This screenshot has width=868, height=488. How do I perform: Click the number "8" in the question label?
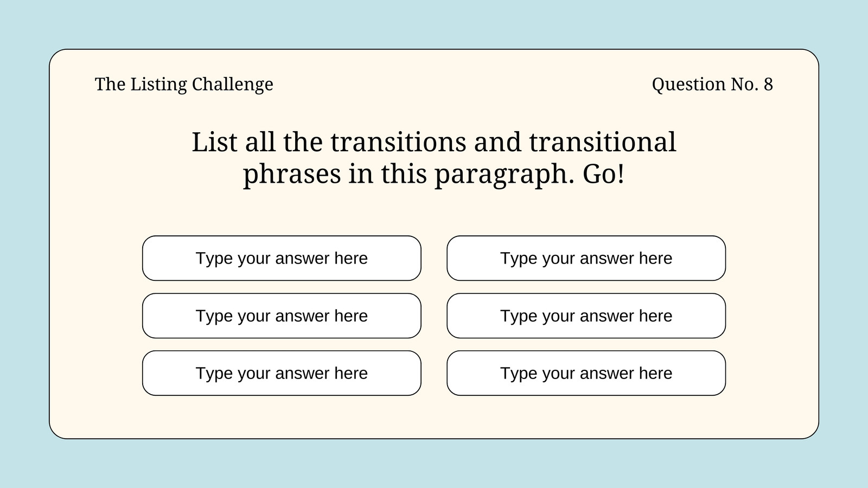[x=768, y=85]
